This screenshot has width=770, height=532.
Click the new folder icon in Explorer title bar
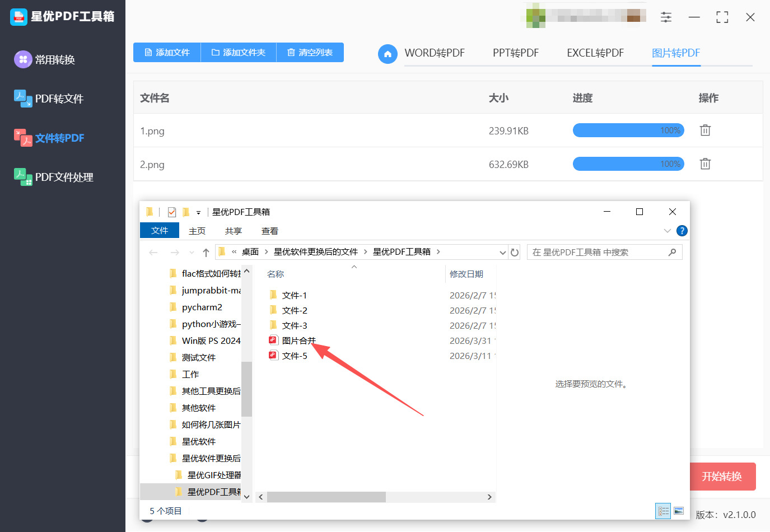[x=186, y=212]
